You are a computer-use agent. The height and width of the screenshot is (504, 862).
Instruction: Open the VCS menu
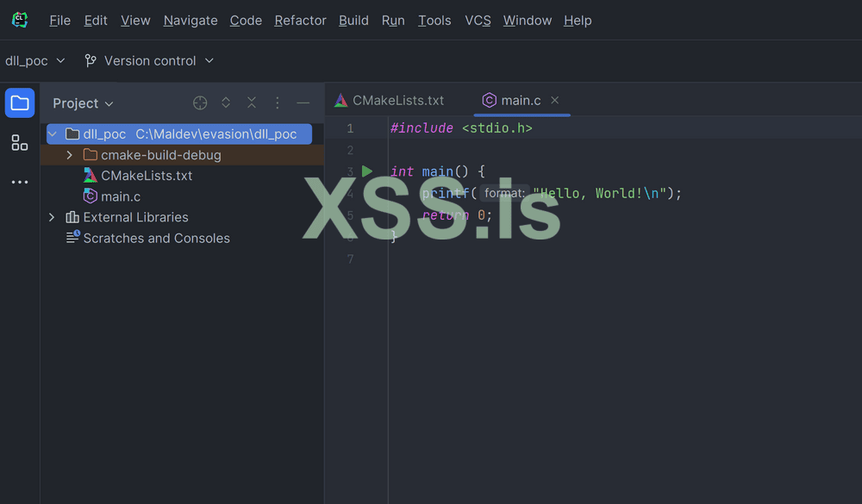478,21
